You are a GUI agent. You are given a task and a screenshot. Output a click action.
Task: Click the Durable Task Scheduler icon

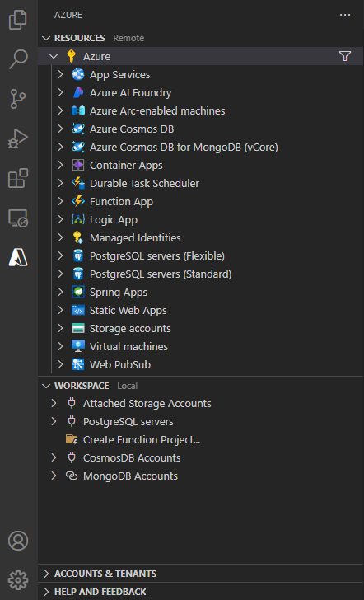coord(78,183)
